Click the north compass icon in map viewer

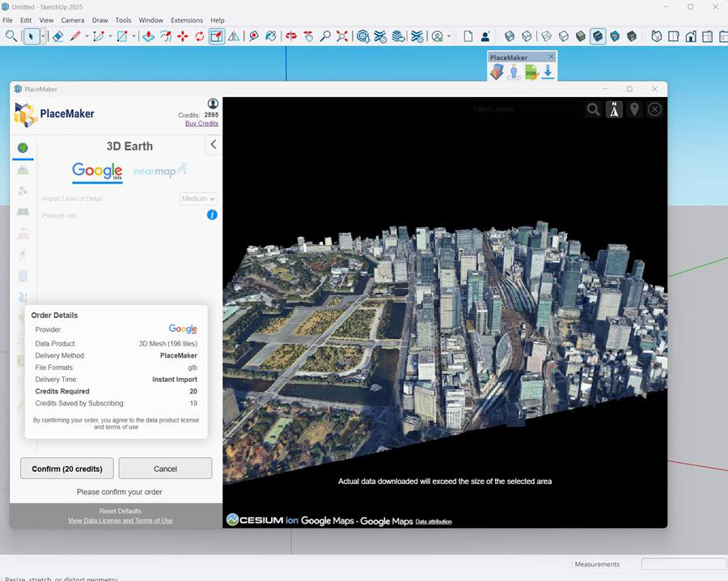[614, 109]
